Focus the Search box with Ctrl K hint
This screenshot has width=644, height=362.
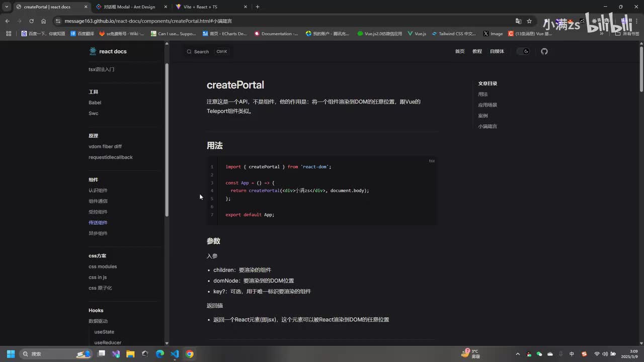click(207, 51)
